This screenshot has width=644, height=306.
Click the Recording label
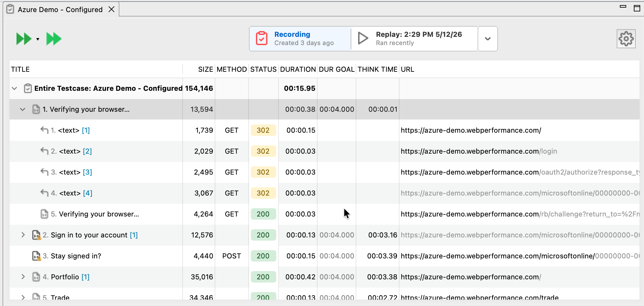292,34
